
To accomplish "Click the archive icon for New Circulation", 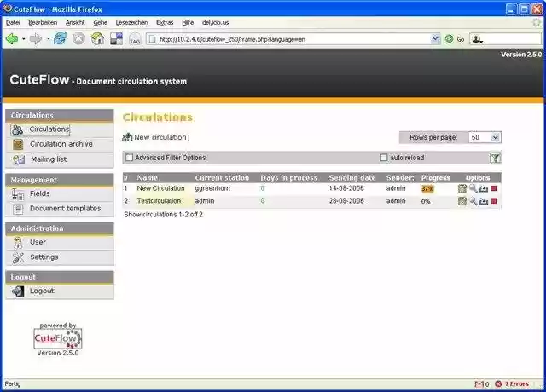I will 484,189.
